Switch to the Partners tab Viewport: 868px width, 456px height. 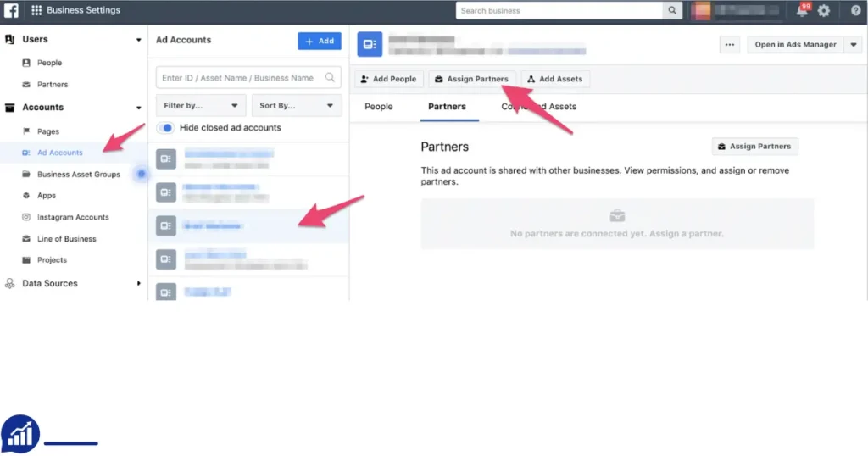click(x=447, y=107)
